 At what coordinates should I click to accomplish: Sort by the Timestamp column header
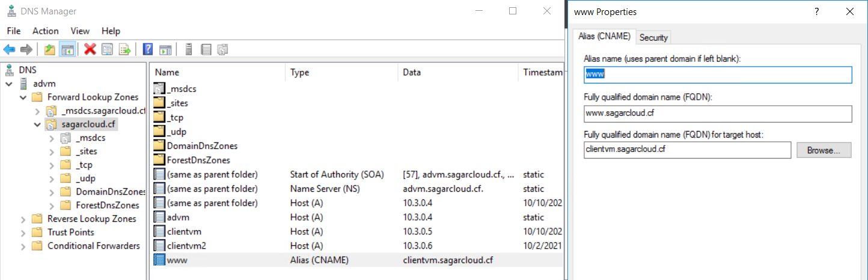(x=542, y=72)
